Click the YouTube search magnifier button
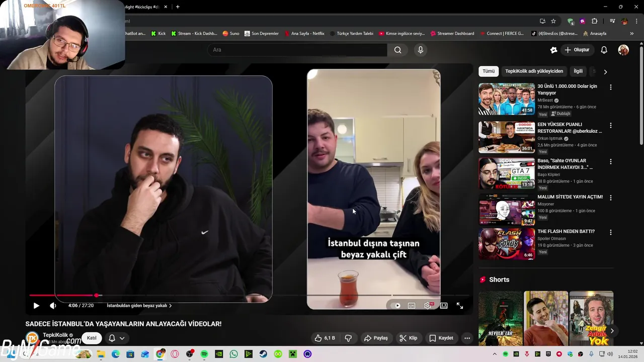 point(397,50)
